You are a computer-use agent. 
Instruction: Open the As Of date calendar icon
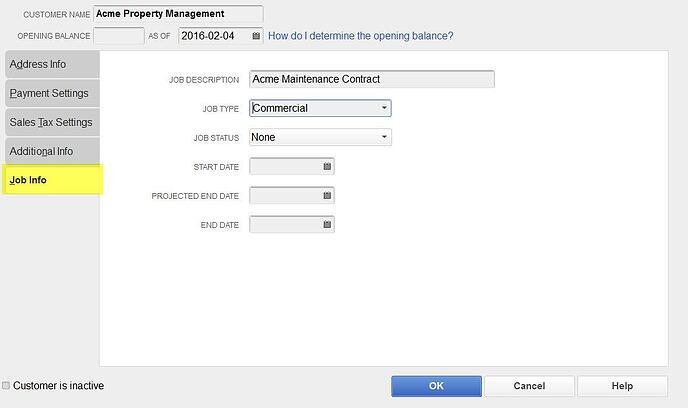256,36
